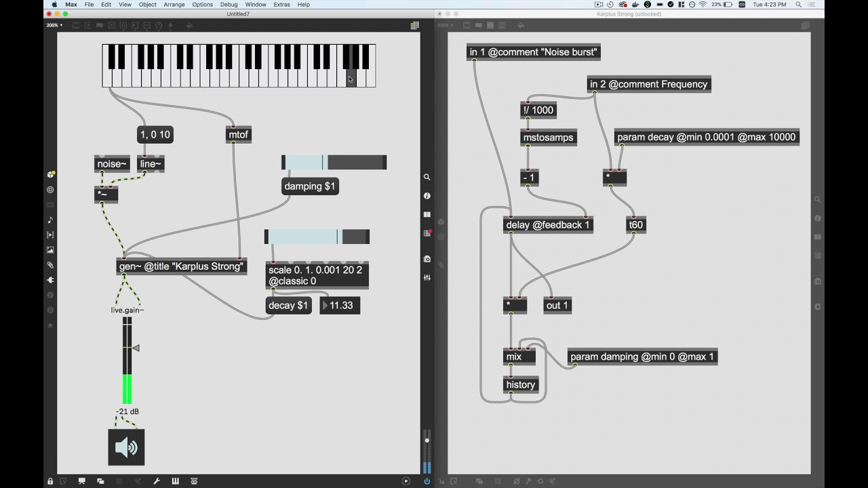Open the key mapping grid icon

click(194, 481)
